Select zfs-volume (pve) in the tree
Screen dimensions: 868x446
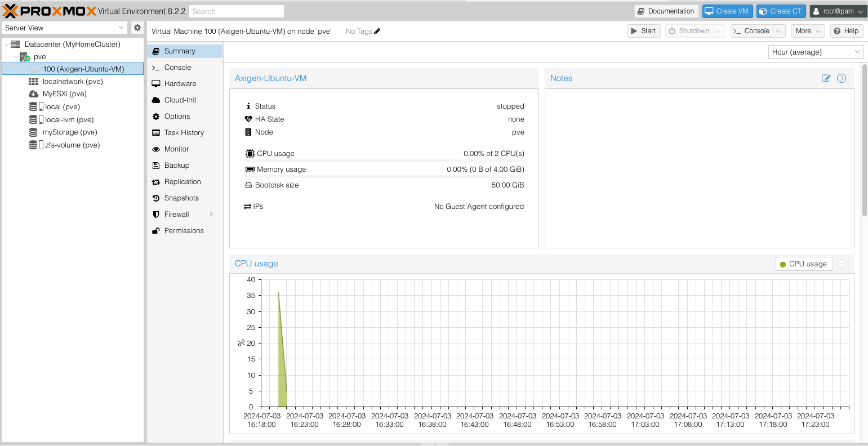[73, 145]
